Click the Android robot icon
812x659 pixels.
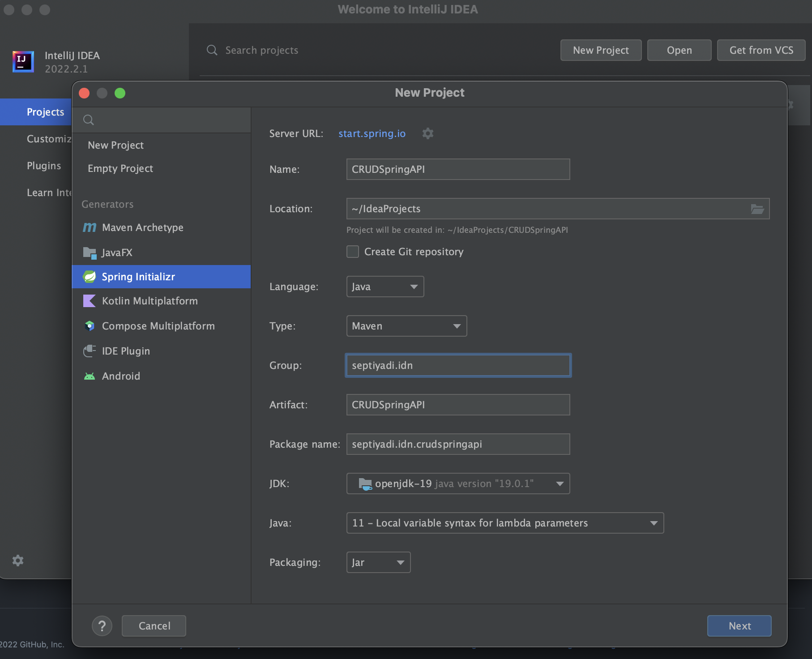pyautogui.click(x=90, y=377)
